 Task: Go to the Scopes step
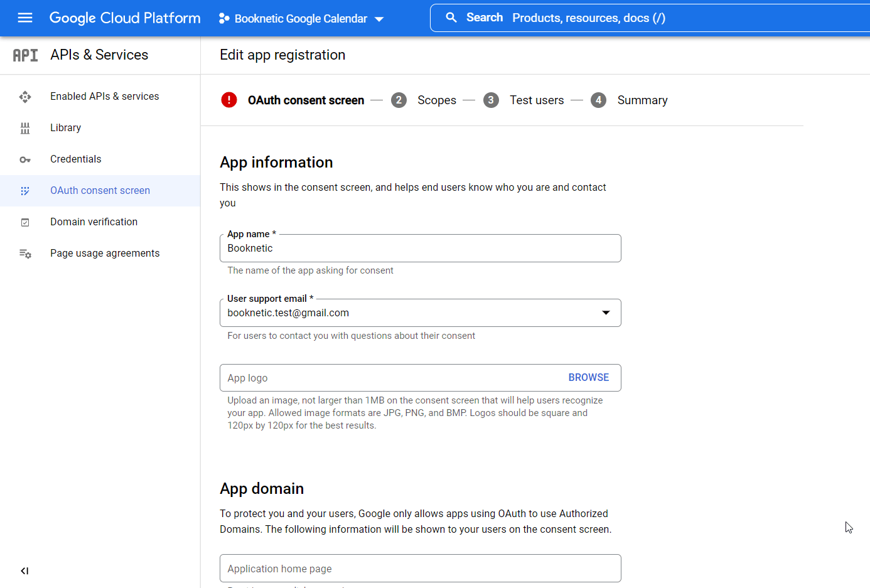[437, 100]
